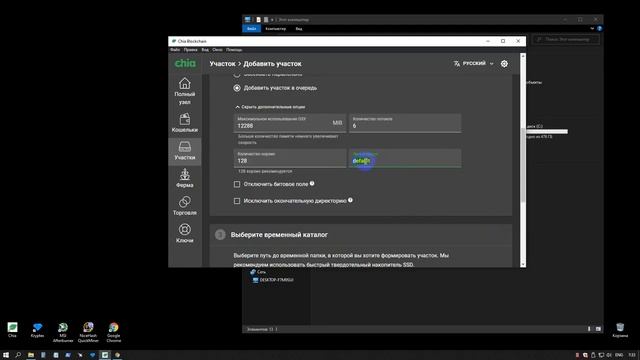Click the Explorer details view button
Viewport: 640px width, 360px height.
tap(589, 329)
